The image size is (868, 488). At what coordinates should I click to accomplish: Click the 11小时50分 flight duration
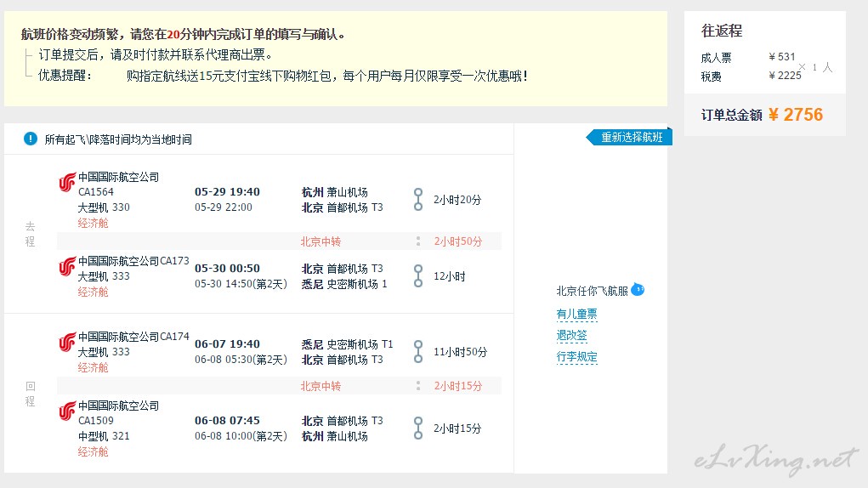click(460, 352)
